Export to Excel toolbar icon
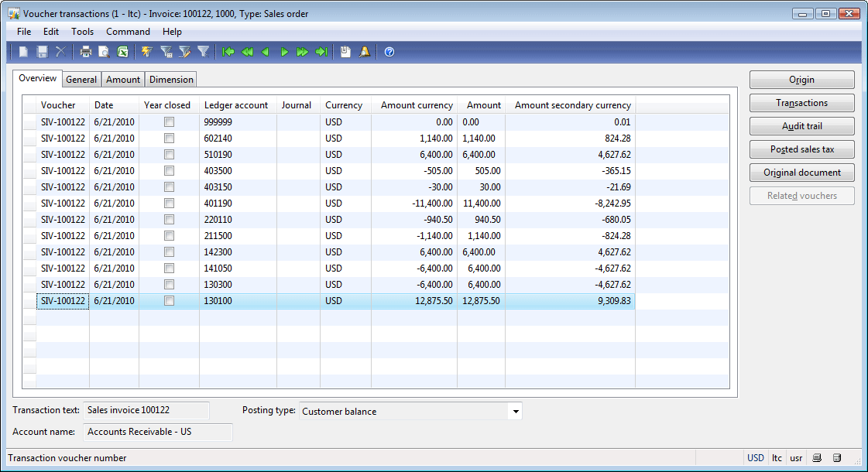This screenshot has width=868, height=472. 122,52
